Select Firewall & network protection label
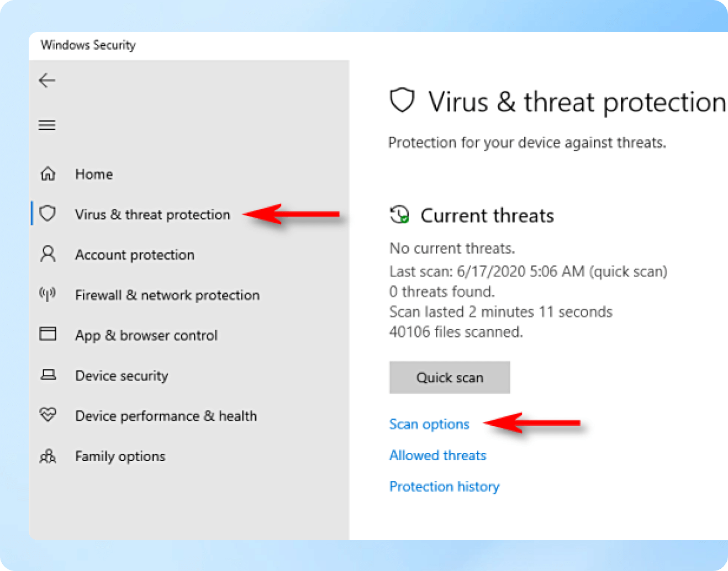This screenshot has width=728, height=571. click(x=167, y=295)
